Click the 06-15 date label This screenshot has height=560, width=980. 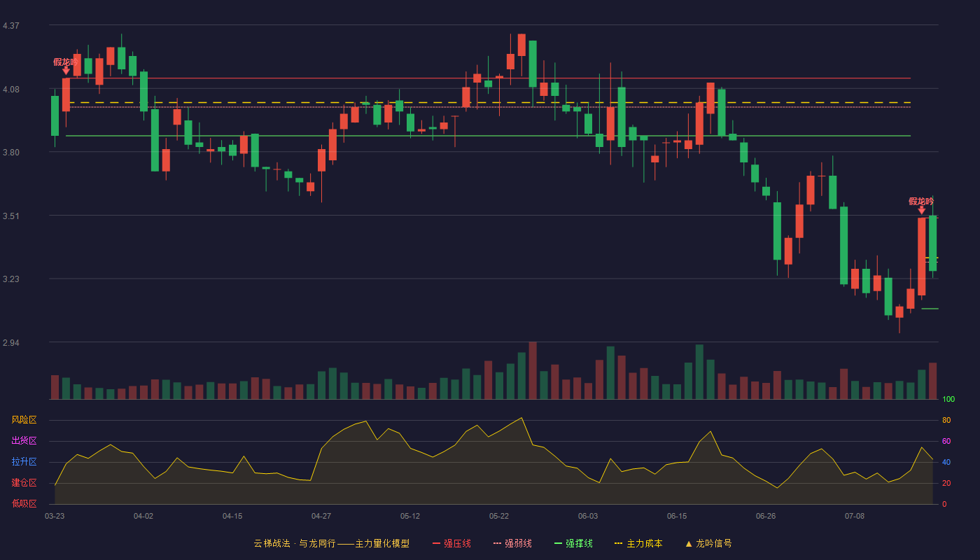click(x=677, y=516)
